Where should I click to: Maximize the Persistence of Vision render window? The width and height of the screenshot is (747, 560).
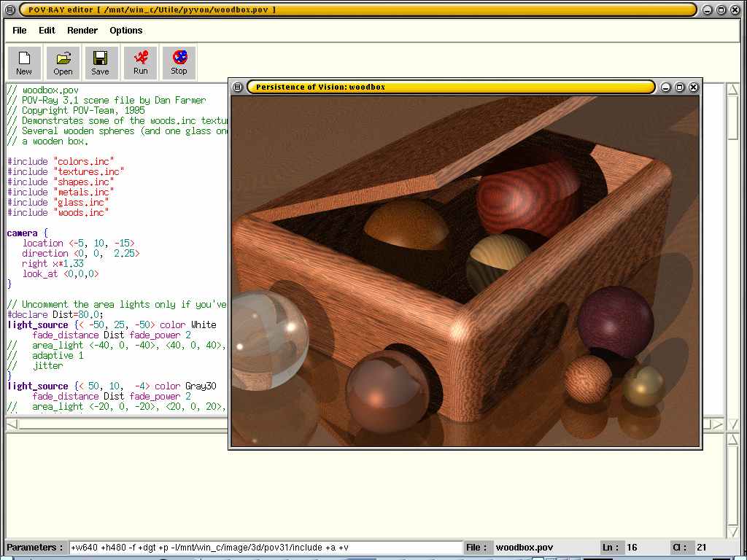click(x=679, y=87)
